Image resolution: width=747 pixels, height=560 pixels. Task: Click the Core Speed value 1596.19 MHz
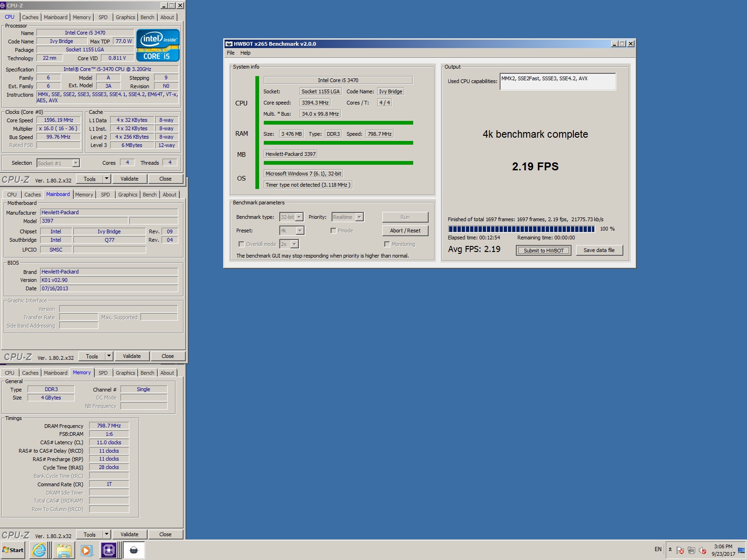point(58,120)
